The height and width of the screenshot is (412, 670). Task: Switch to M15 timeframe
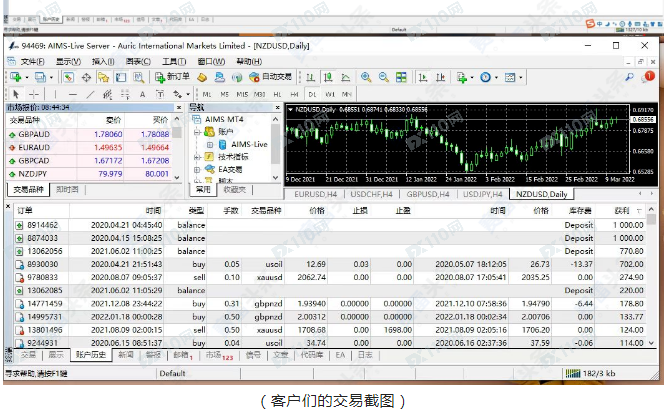(x=242, y=94)
